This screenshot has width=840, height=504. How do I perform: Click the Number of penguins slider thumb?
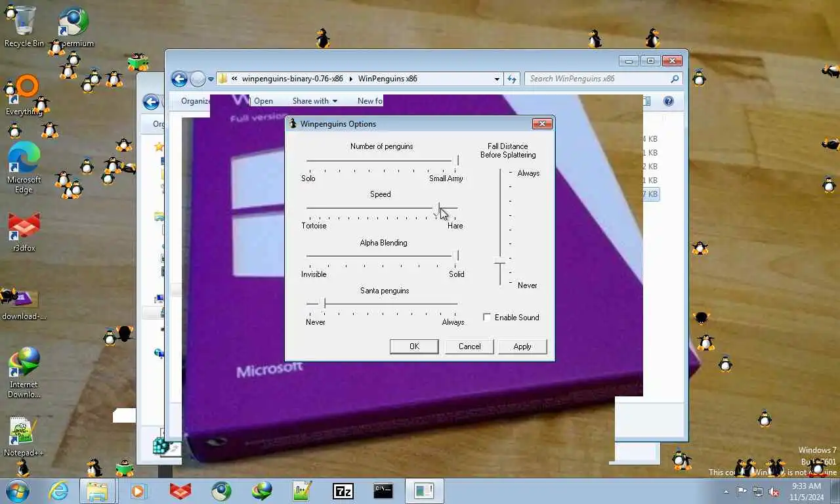pos(457,161)
